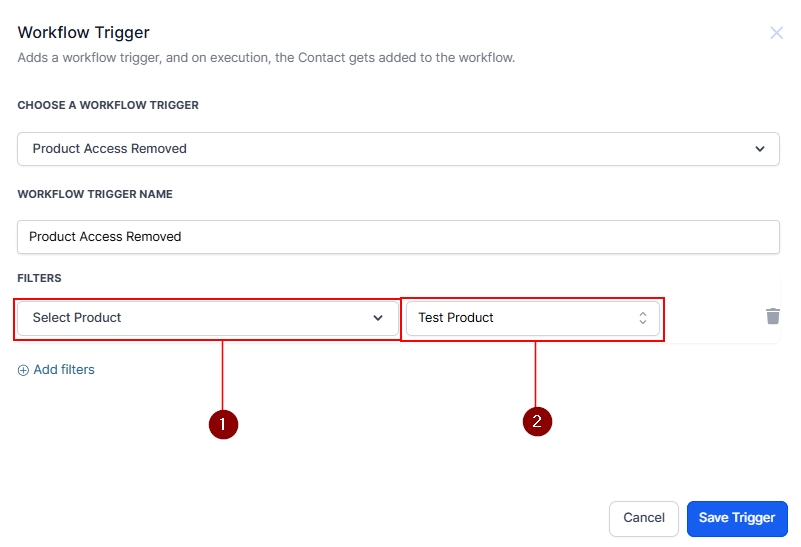Click the chevron on Product Access Removed dropdown
Screen dimensions: 801x547
pyautogui.click(x=759, y=149)
